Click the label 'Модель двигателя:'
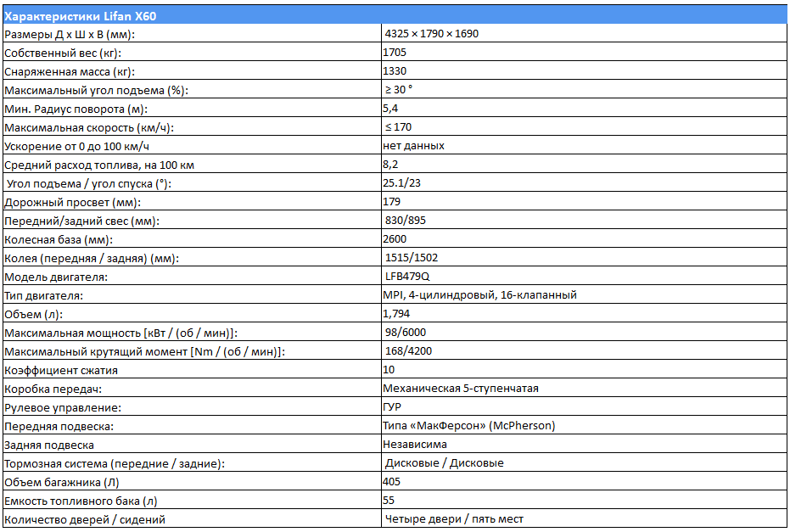The height and width of the screenshot is (532, 790). click(x=56, y=277)
